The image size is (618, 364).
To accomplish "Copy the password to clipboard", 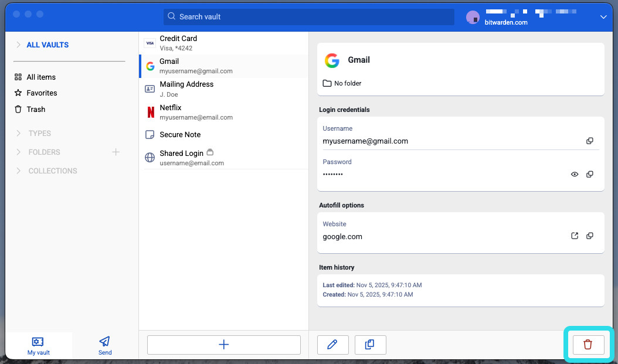I will (590, 175).
